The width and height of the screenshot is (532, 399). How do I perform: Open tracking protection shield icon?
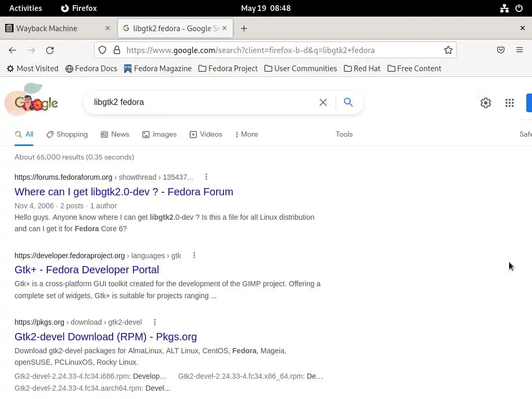(x=102, y=50)
